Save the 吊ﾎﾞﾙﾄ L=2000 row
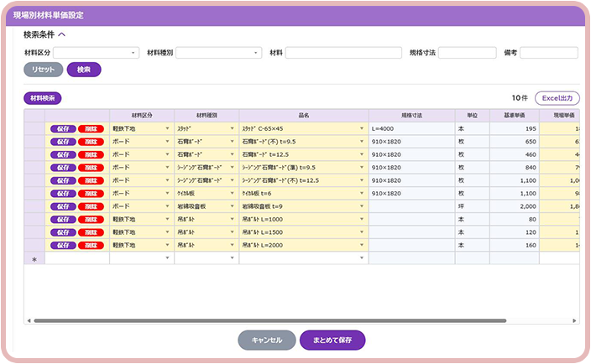This screenshot has width=591, height=364. [63, 246]
